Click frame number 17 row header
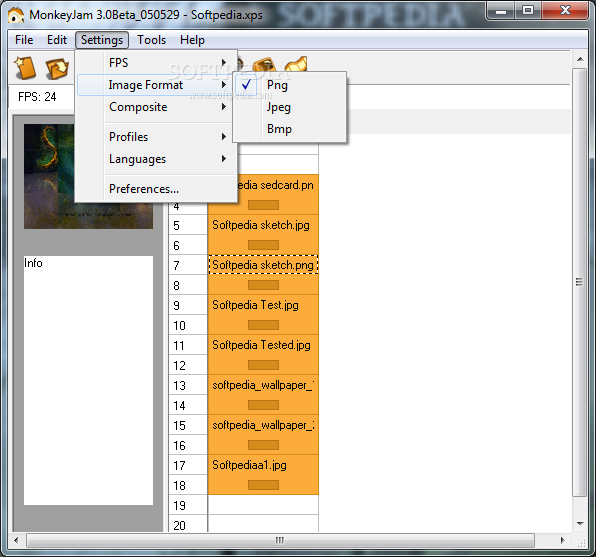Image resolution: width=596 pixels, height=557 pixels. (x=188, y=465)
